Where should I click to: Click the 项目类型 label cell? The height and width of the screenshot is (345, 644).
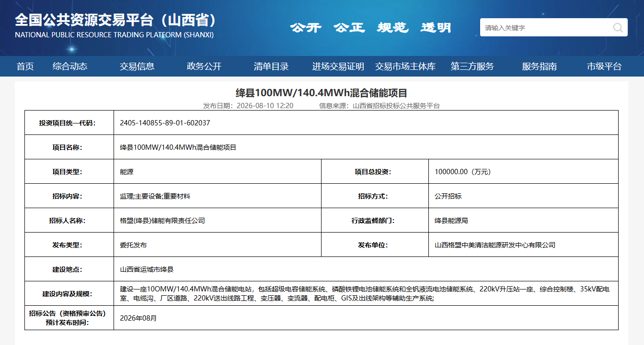69,172
